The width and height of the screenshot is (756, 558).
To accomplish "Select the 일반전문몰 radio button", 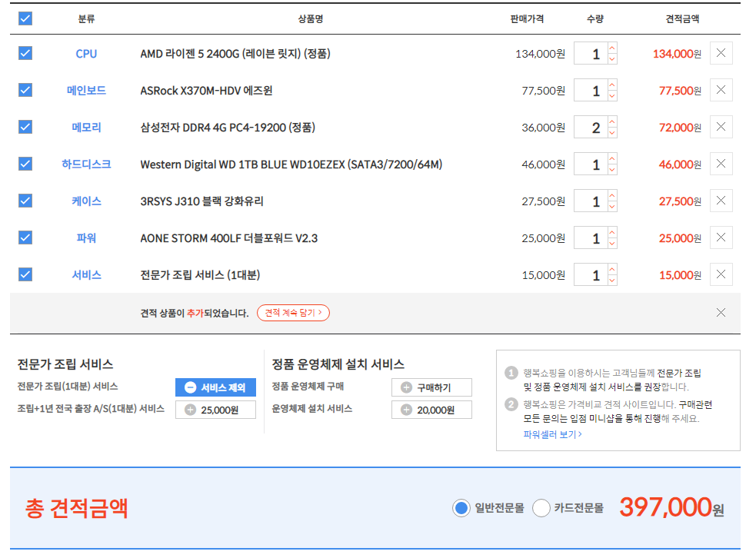I will point(461,508).
